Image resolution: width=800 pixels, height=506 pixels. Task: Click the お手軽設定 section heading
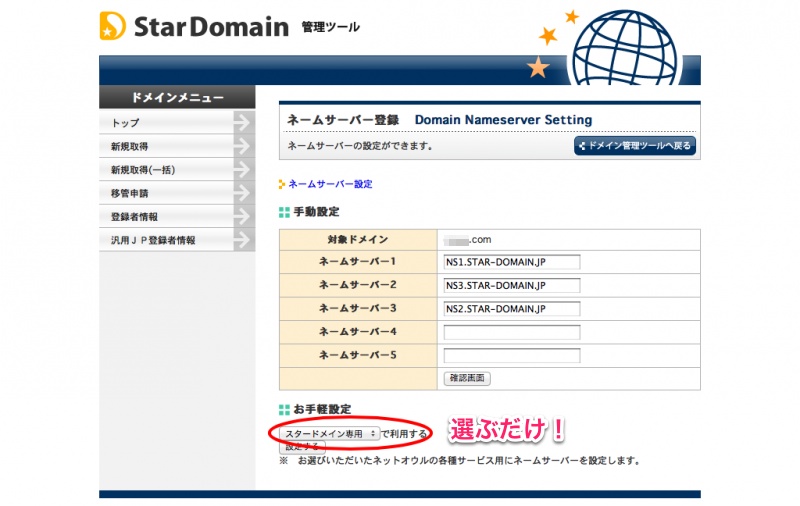click(322, 409)
